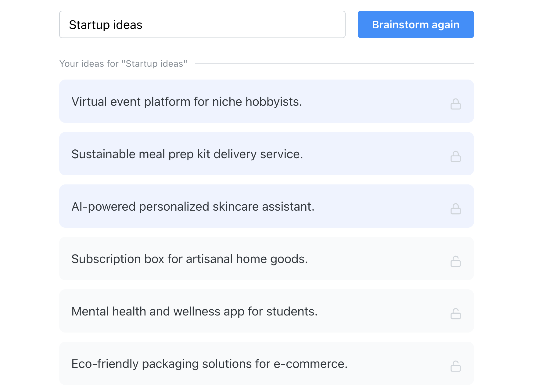Viewport: 535px width, 392px height.
Task: Click lock icon on AI-powered skincare idea
Action: [455, 209]
